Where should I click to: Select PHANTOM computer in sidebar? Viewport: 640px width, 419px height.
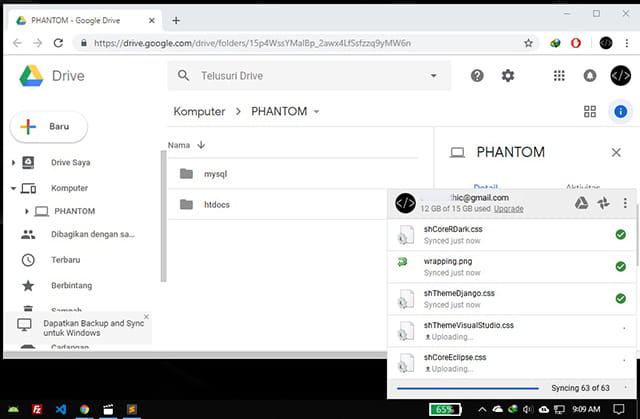pos(75,211)
